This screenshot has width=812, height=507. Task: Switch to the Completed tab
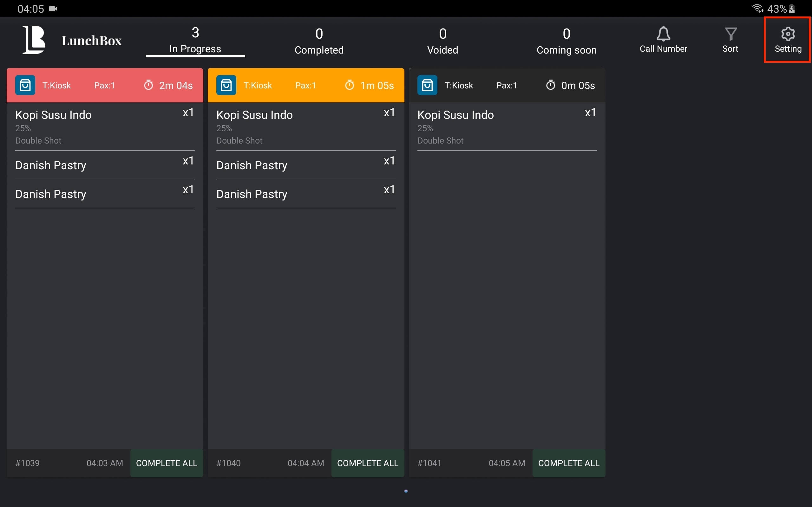[319, 41]
